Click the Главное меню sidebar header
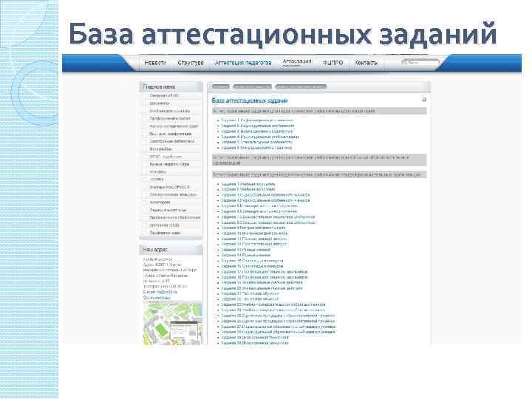 point(171,87)
